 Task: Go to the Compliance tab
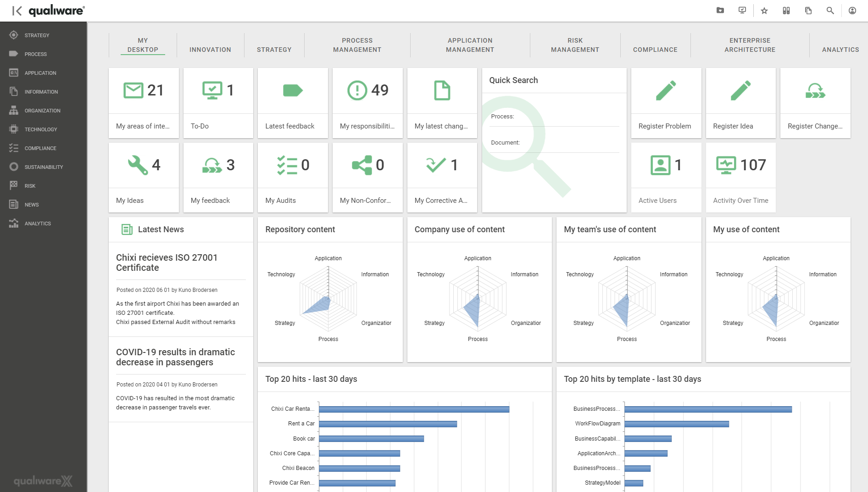pos(655,50)
